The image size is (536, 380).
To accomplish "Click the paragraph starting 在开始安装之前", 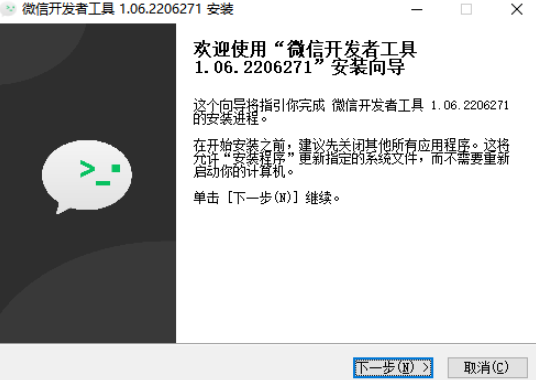I will click(351, 158).
